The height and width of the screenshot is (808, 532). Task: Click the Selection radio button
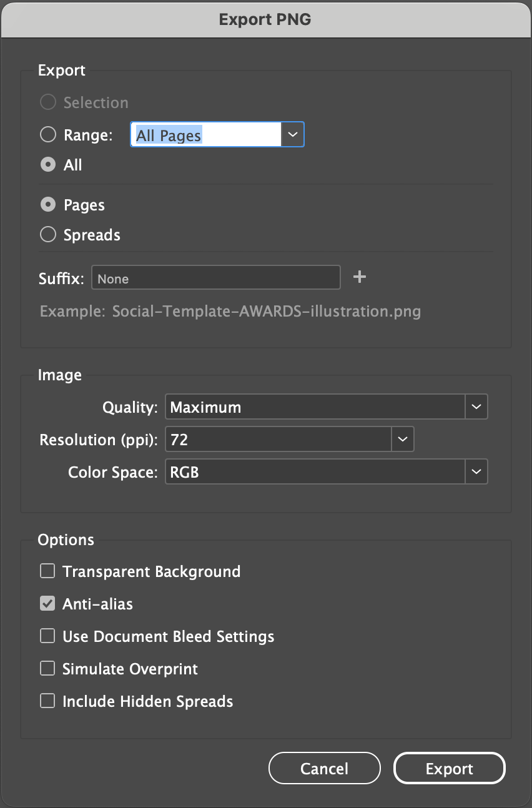tap(48, 102)
